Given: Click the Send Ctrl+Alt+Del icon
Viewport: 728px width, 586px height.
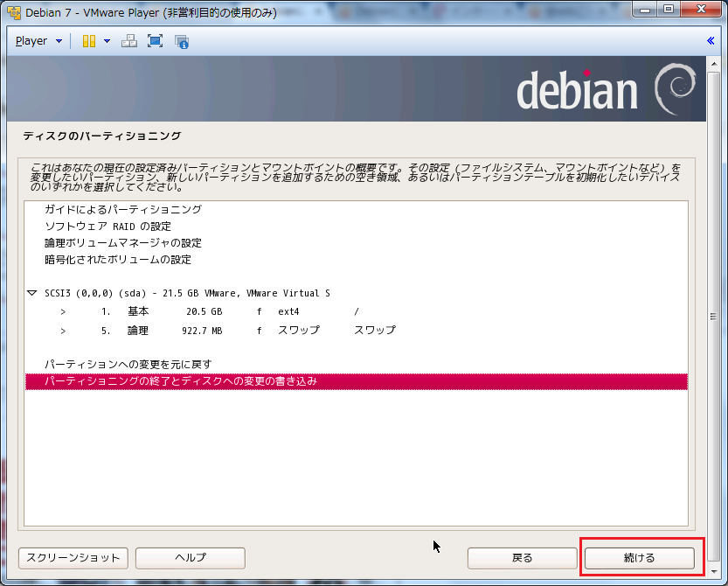Looking at the screenshot, I should click(x=128, y=41).
